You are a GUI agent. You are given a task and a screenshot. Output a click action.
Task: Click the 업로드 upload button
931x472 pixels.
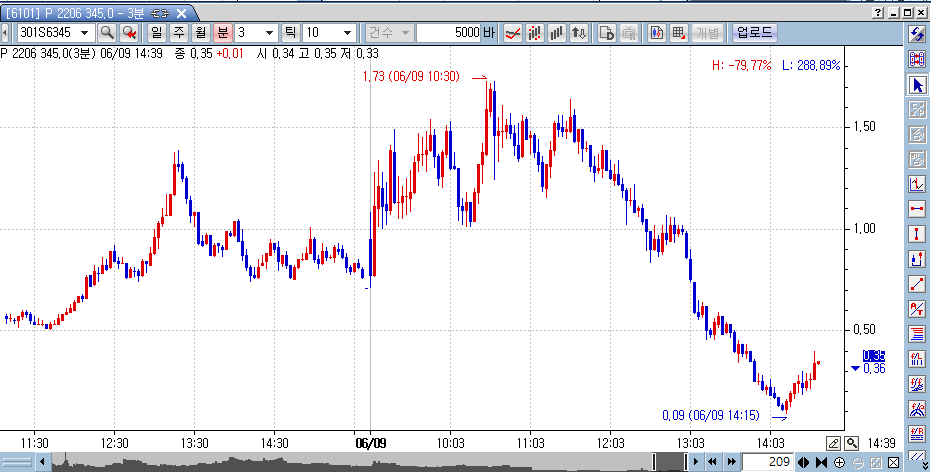754,33
